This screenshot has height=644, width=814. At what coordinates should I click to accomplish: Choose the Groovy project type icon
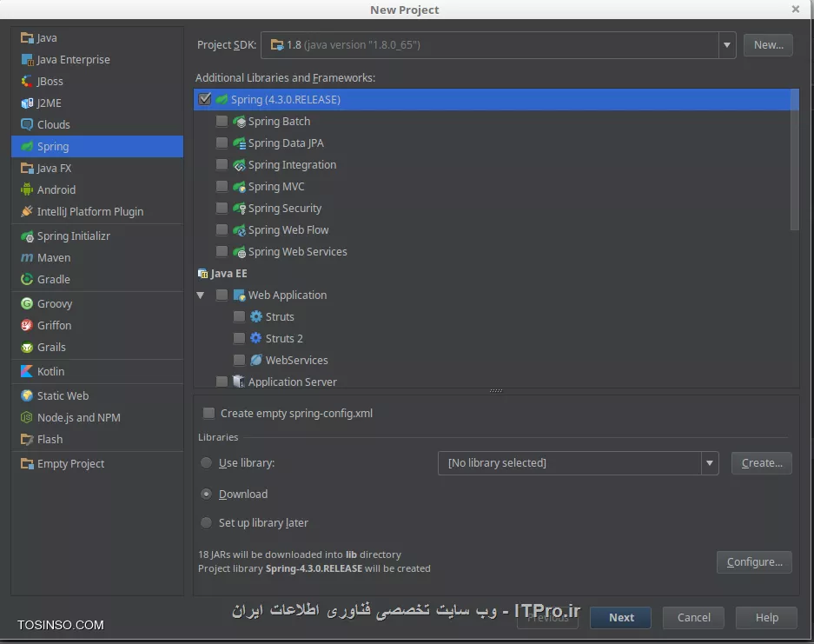coord(27,303)
